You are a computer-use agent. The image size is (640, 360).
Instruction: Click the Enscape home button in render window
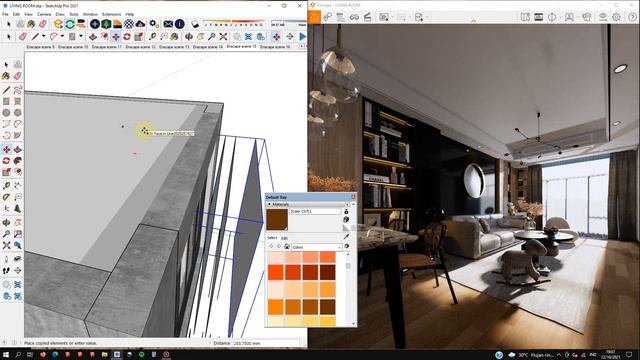click(x=314, y=17)
